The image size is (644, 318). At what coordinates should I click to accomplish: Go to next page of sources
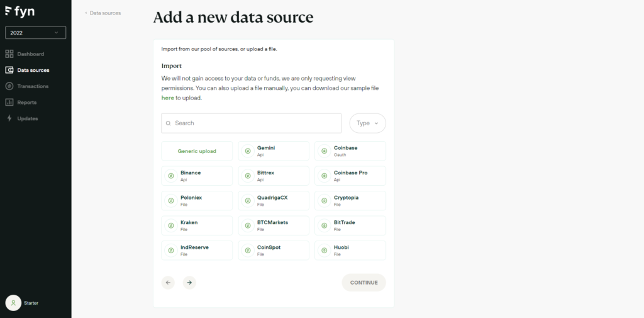click(189, 283)
